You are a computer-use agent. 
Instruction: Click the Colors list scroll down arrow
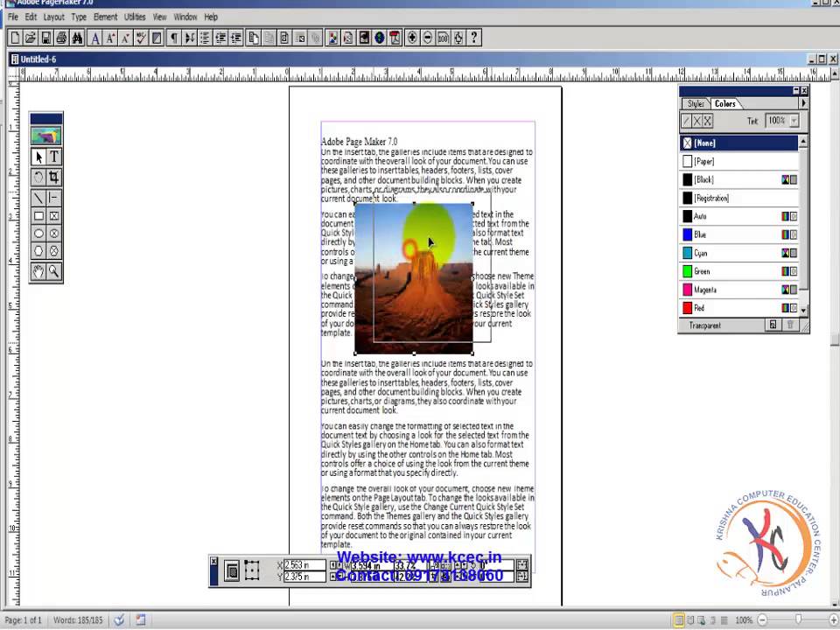[803, 310]
